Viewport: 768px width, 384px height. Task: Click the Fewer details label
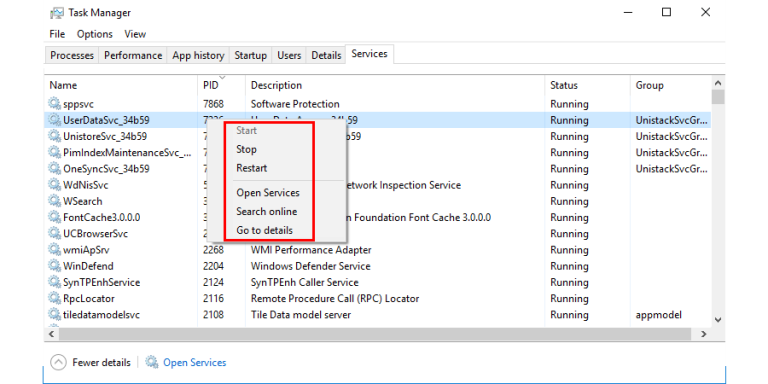coord(101,362)
